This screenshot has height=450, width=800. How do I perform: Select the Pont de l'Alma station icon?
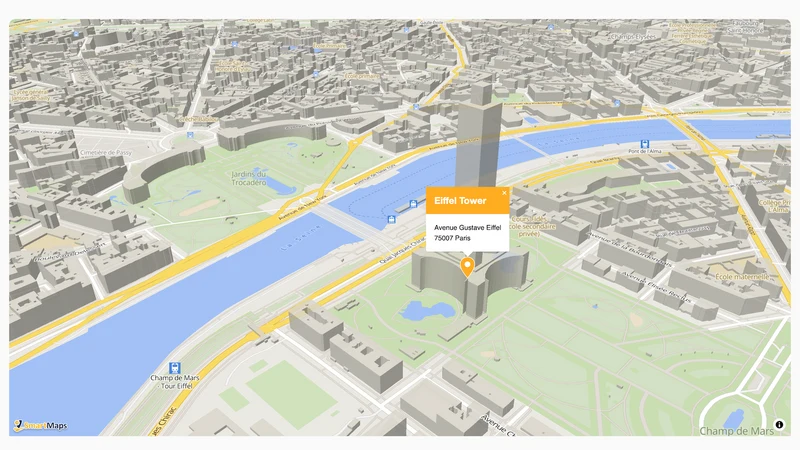tap(644, 144)
